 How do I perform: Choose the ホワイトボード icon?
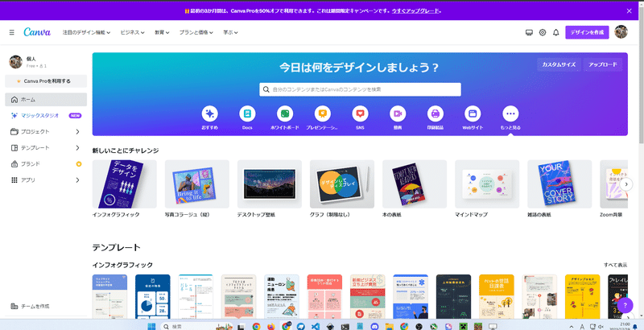coord(285,113)
